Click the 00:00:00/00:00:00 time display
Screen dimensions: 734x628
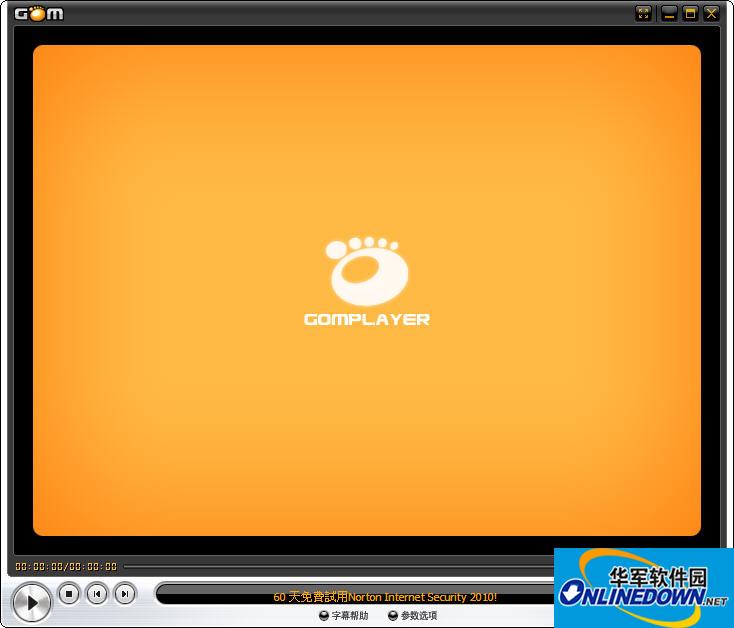(66, 567)
